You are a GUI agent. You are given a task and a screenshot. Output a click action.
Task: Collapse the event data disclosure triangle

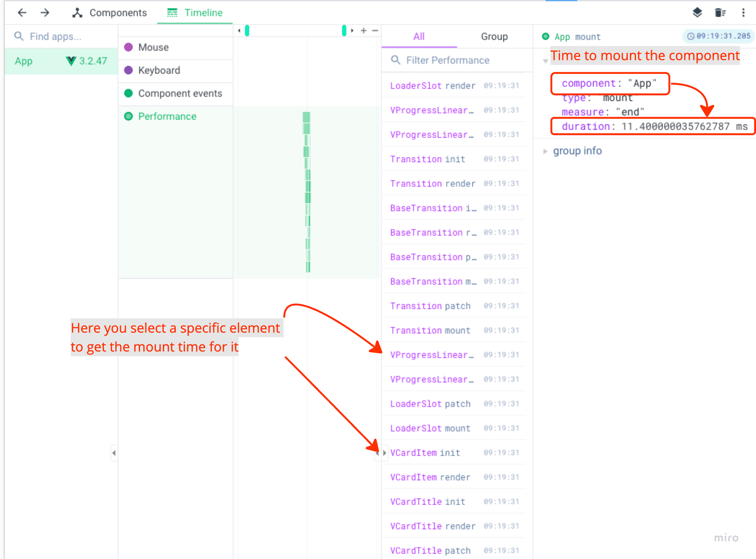[x=545, y=61]
